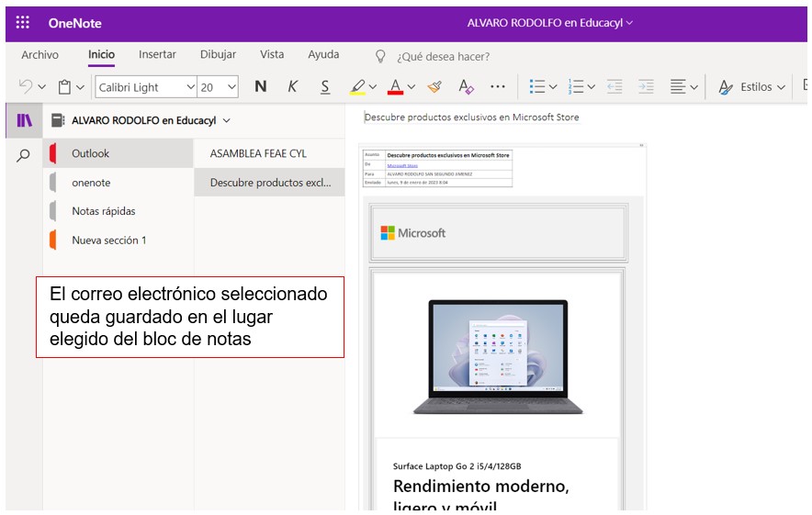Click the paragraph alignment icon
The width and height of the screenshot is (812, 515).
[x=678, y=86]
